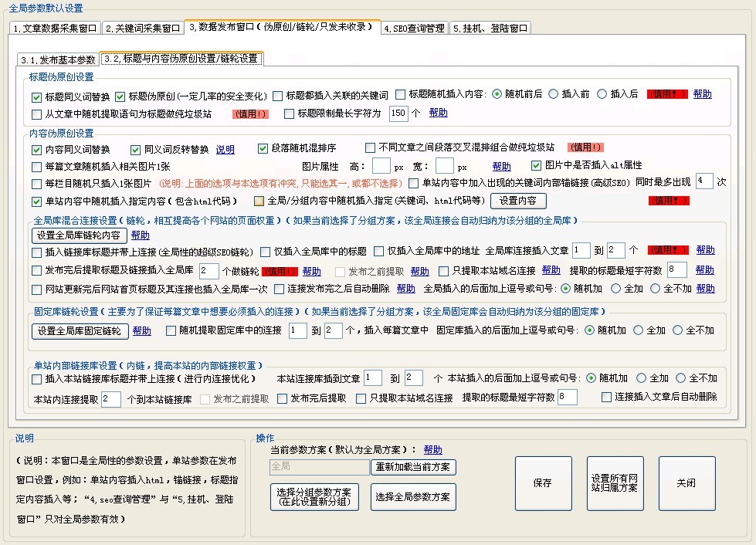756x545 pixels.
Task: Choose 全加 radio in 固定库链轮设置 section
Action: click(x=636, y=330)
